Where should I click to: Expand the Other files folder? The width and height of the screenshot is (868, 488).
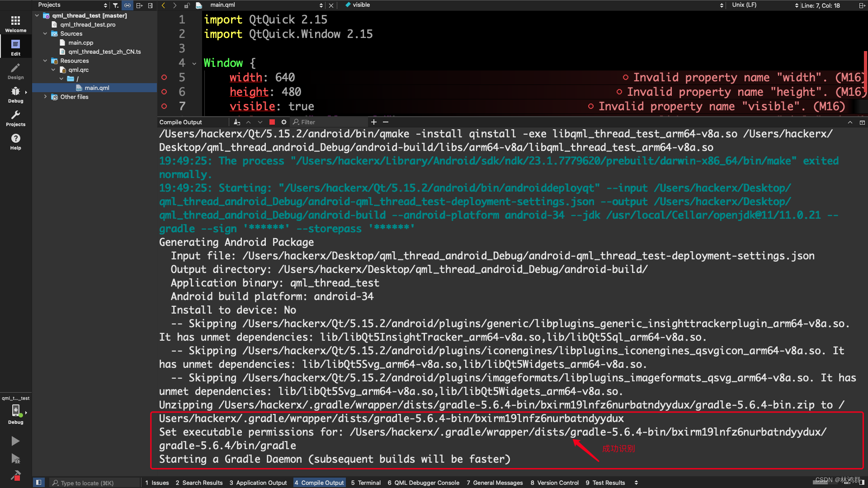click(45, 97)
